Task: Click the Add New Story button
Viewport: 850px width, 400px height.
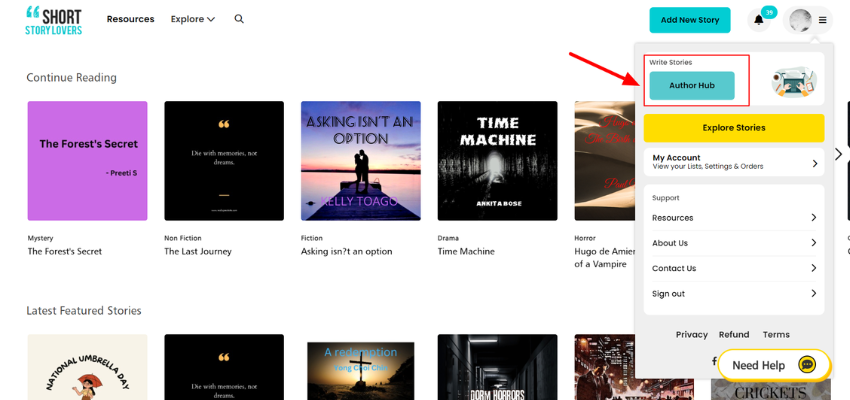Action: coord(690,20)
